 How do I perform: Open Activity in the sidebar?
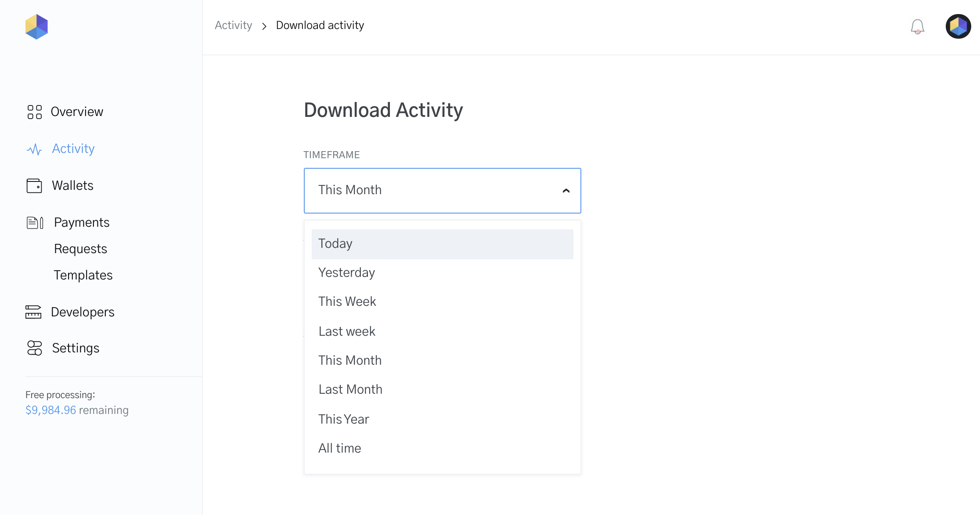click(73, 149)
